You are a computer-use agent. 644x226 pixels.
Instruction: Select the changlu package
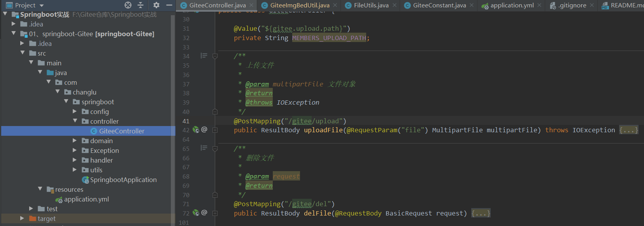tap(84, 92)
